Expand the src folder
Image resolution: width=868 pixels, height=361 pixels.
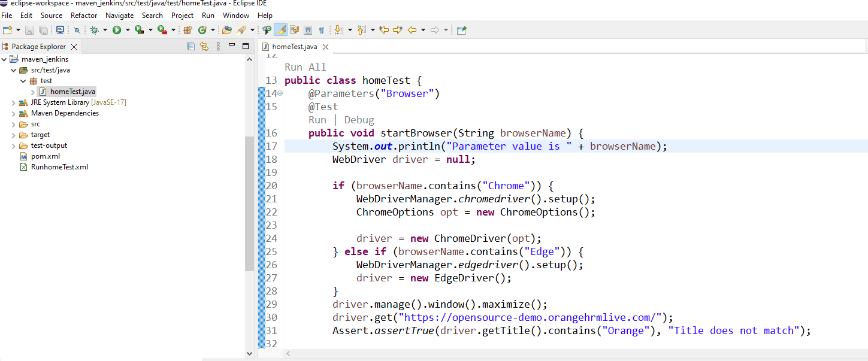tap(13, 124)
